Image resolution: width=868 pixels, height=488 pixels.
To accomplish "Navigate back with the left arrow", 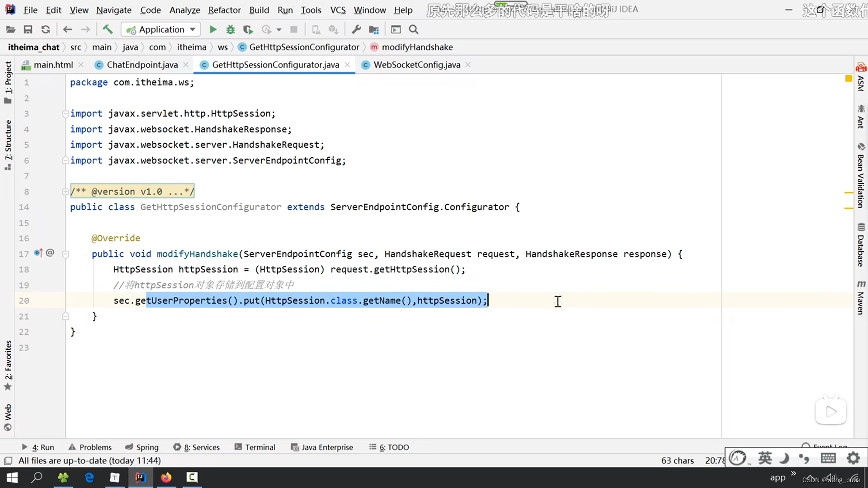I will coord(67,30).
